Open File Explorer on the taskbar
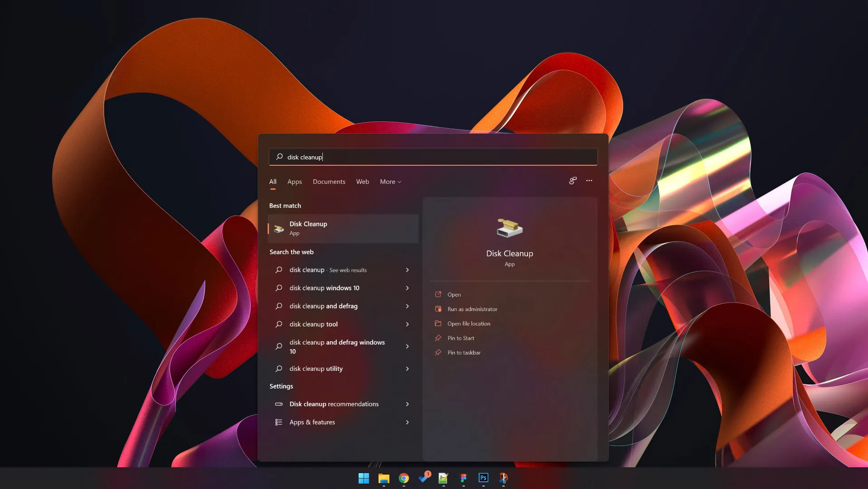 point(384,478)
